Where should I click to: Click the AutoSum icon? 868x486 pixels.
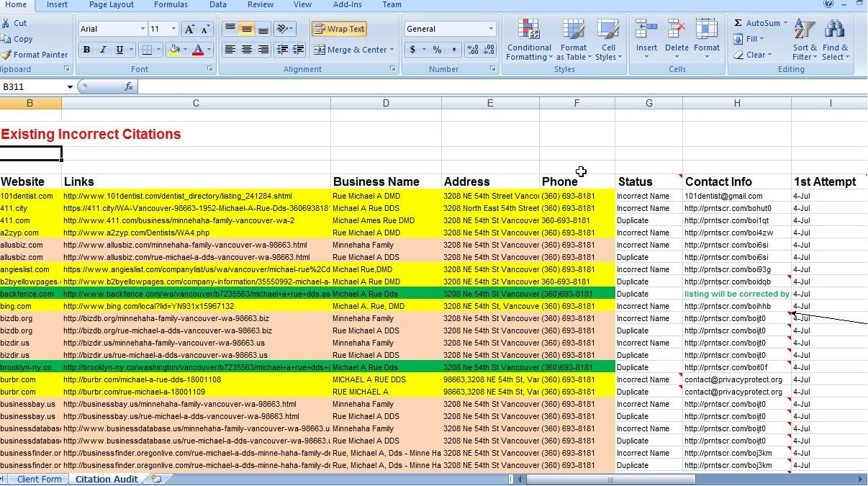pos(741,22)
